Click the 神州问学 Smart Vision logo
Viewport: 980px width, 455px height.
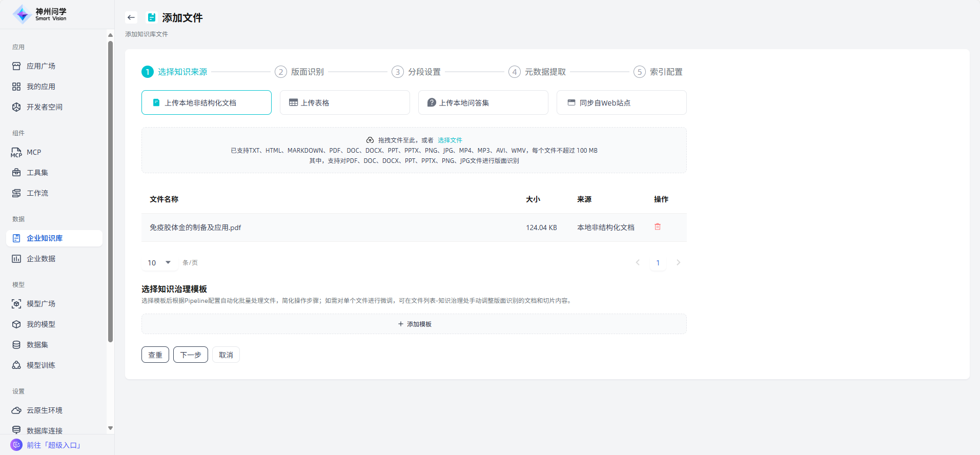click(x=40, y=14)
